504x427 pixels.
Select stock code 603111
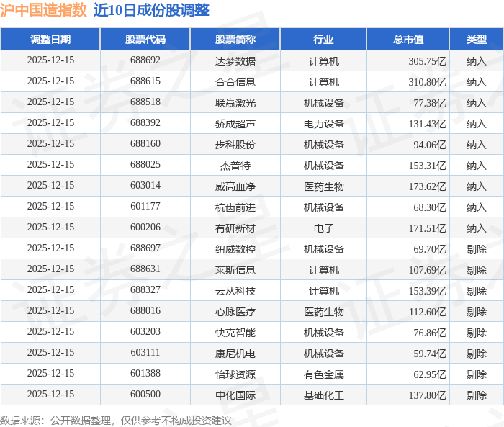[145, 353]
